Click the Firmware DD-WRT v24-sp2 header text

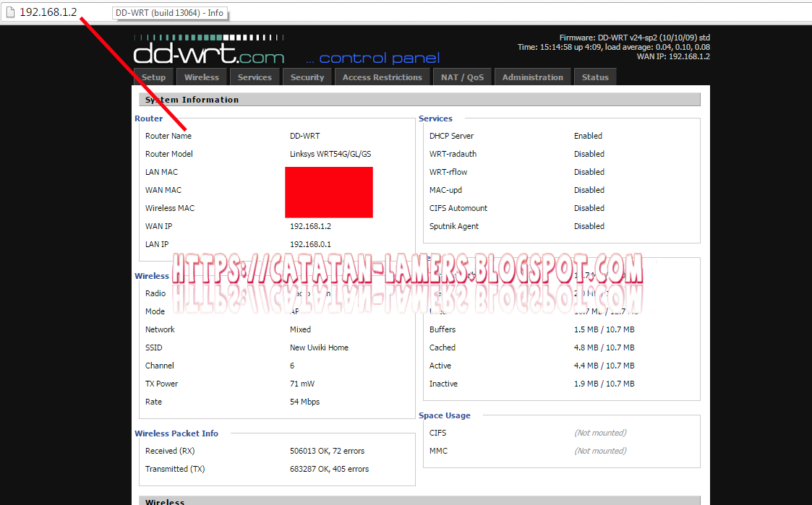(x=634, y=38)
